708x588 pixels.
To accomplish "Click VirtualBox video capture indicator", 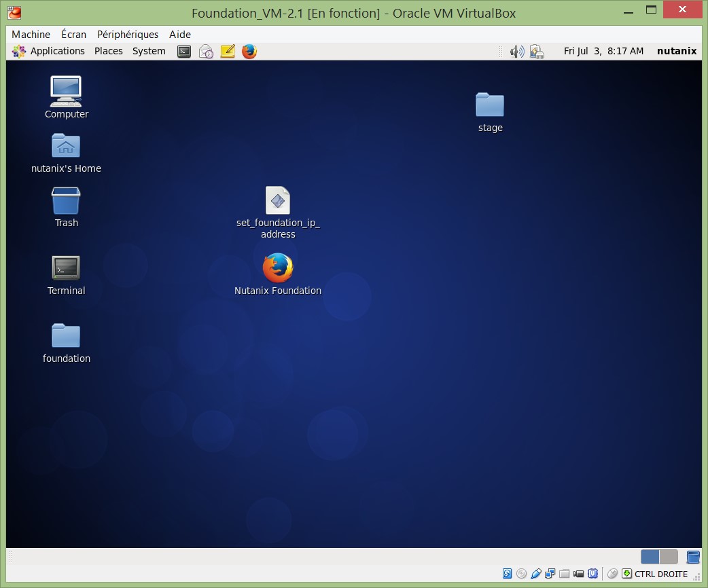I will click(x=578, y=574).
